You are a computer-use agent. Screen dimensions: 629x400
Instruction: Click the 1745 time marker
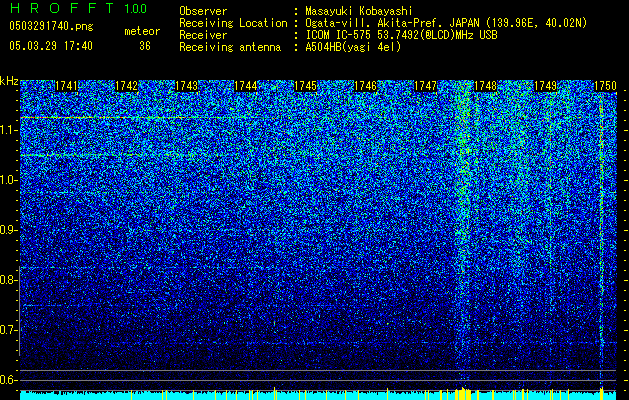coord(305,86)
